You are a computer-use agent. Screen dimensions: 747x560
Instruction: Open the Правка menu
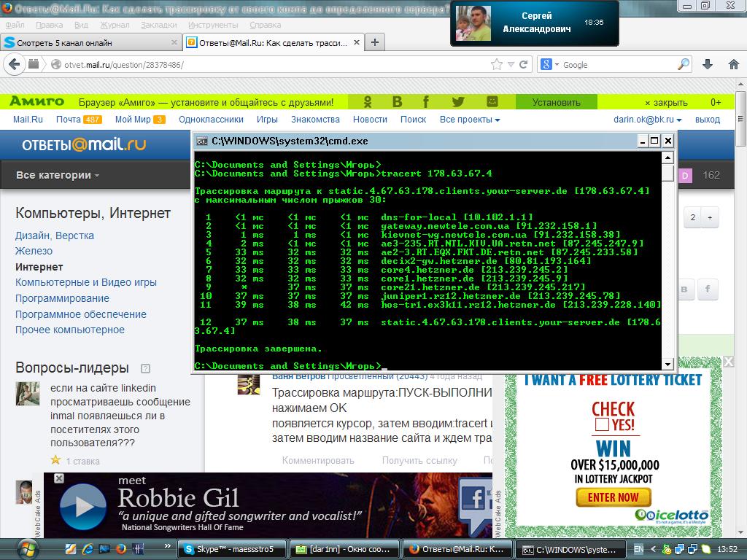coord(49,25)
